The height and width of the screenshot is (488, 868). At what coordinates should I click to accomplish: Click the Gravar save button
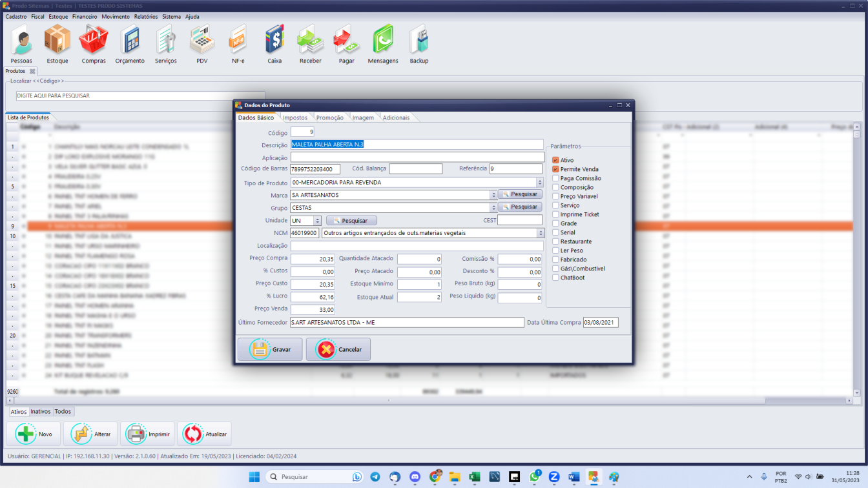coord(270,349)
